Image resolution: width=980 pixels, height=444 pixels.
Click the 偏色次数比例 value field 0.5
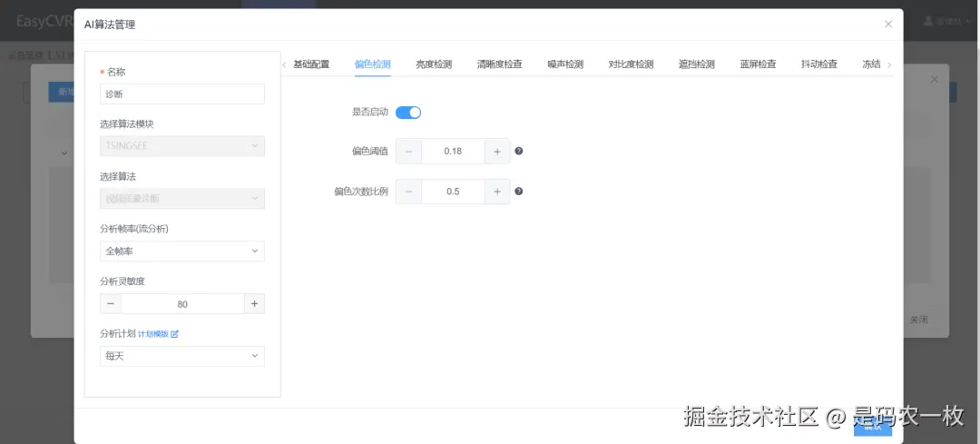coord(453,192)
